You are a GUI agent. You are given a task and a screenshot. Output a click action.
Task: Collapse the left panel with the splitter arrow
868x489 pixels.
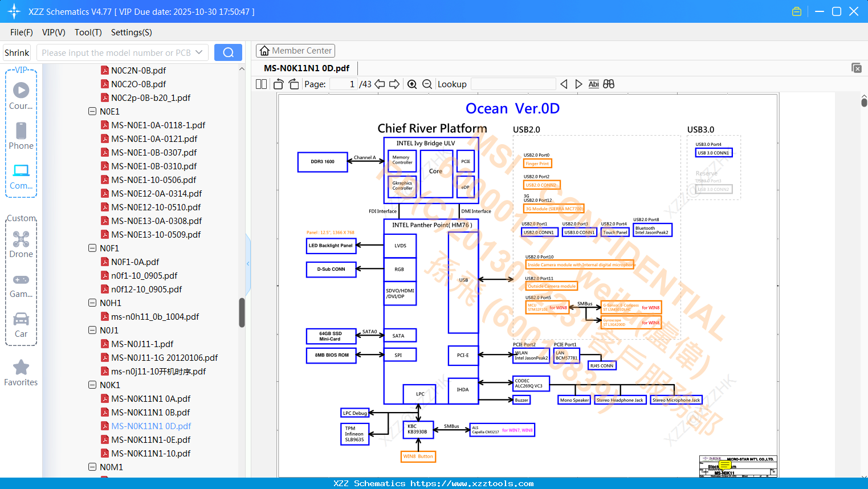pos(248,263)
